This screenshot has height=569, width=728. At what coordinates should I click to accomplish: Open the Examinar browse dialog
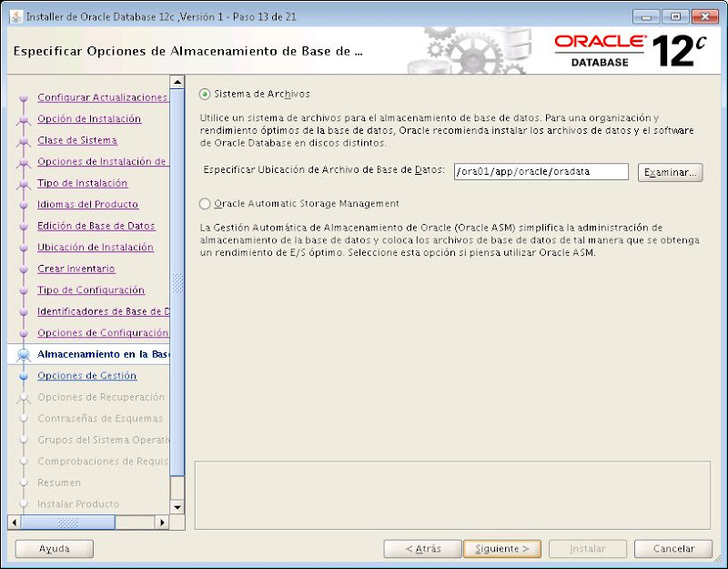pos(670,172)
